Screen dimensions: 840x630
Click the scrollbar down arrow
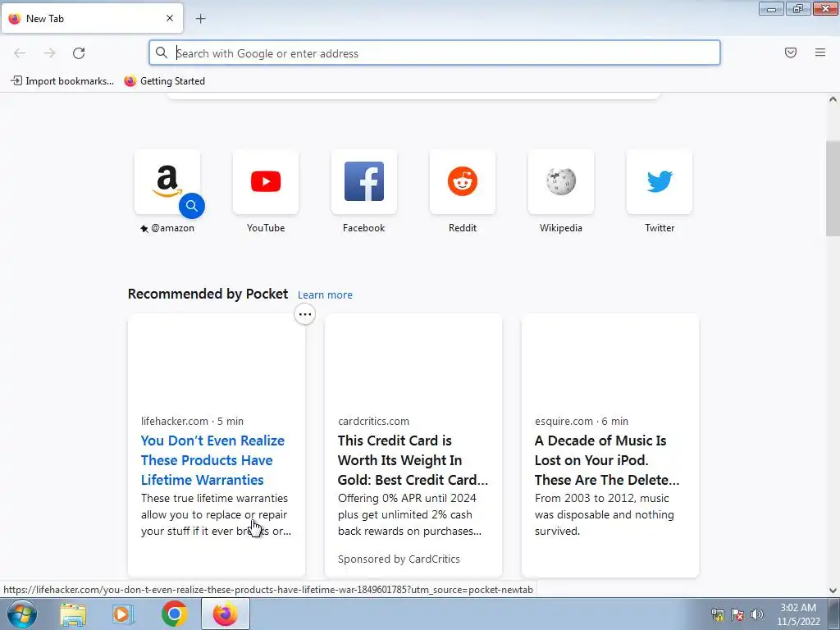[833, 591]
